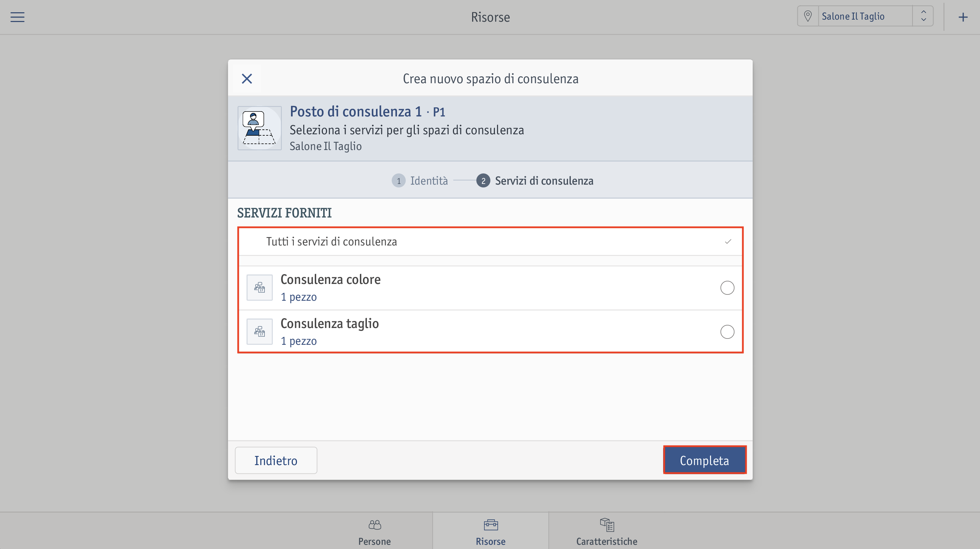Click the consultation space avatar image
This screenshot has height=549, width=980.
coord(260,128)
